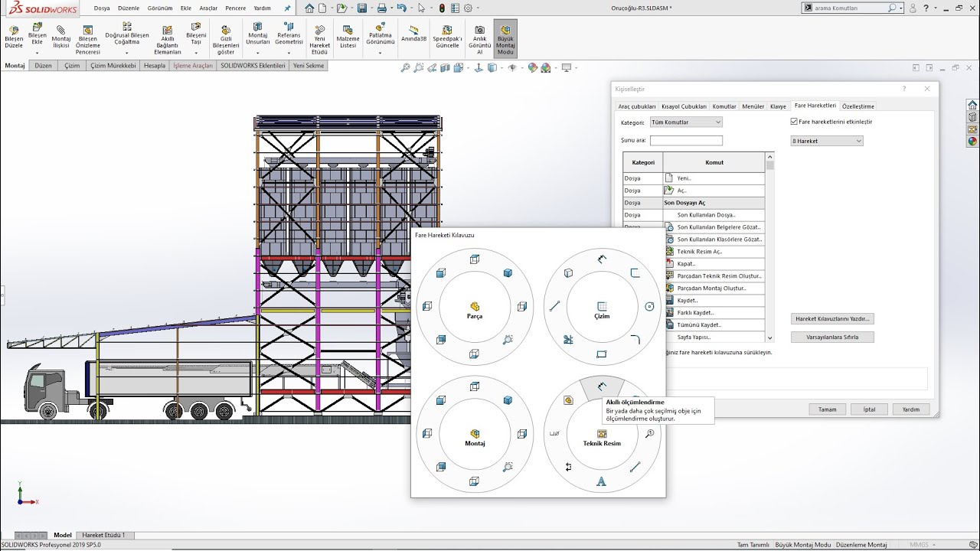Click the Bileşen Düzele ribbon icon
980x551 pixels.
[14, 30]
